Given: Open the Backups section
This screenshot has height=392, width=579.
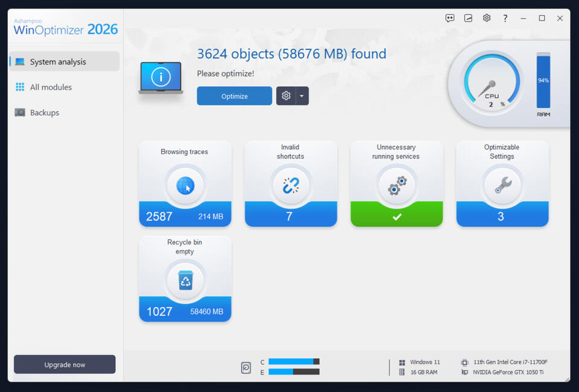Looking at the screenshot, I should click(44, 112).
